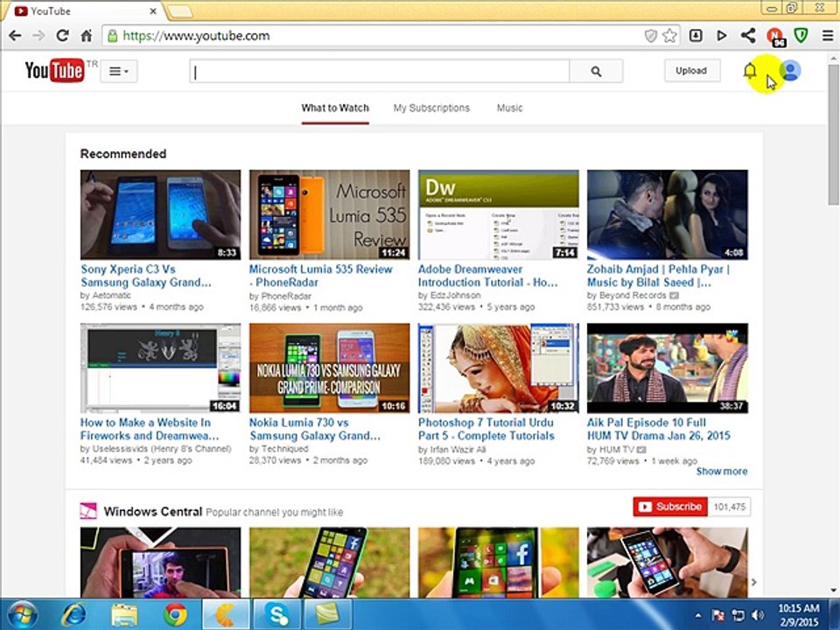Image resolution: width=840 pixels, height=630 pixels.
Task: Click the Upload button
Action: pos(691,71)
